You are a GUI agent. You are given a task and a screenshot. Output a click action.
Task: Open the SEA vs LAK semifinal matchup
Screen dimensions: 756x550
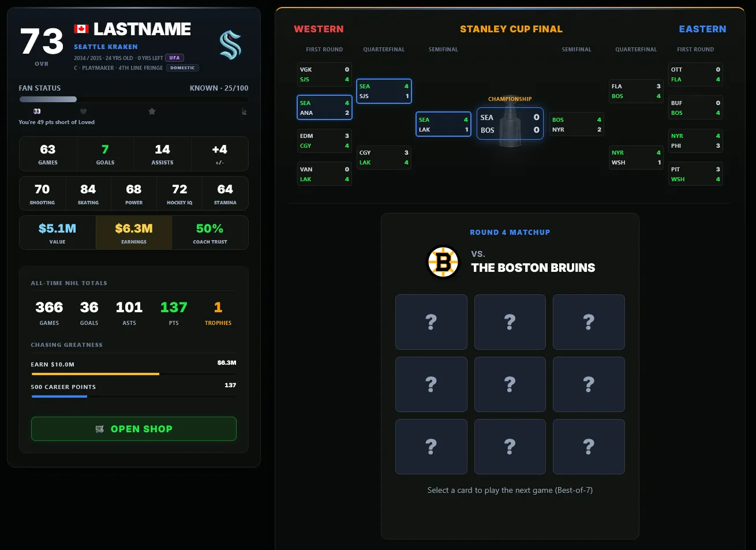pyautogui.click(x=443, y=125)
